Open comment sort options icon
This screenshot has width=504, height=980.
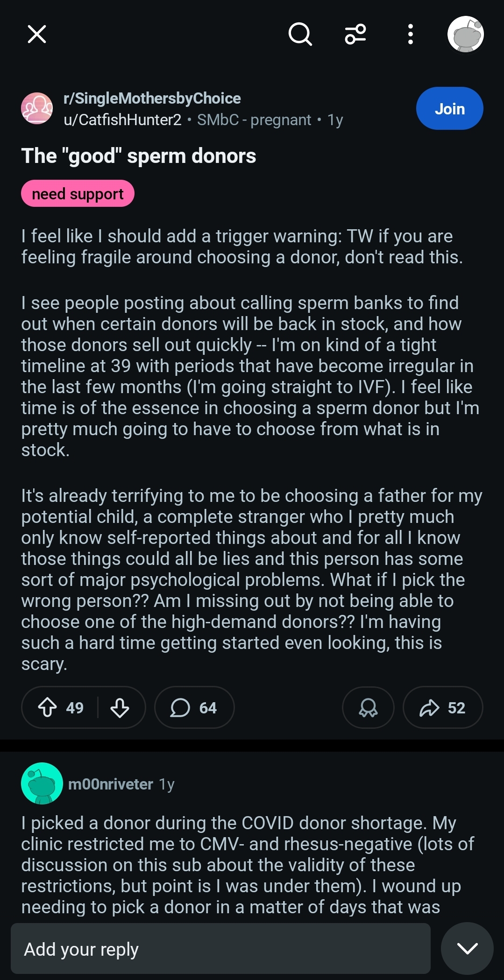tap(355, 34)
